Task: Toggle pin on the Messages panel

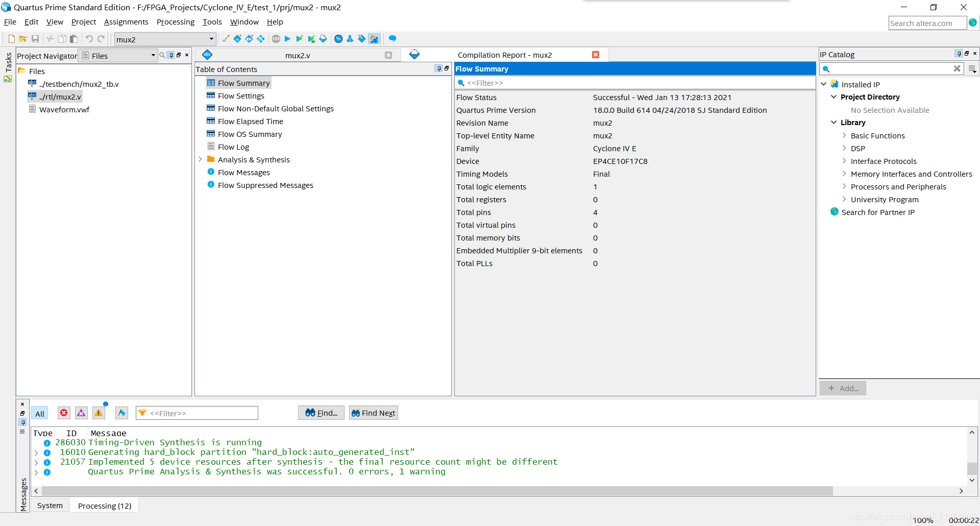Action: (x=22, y=422)
